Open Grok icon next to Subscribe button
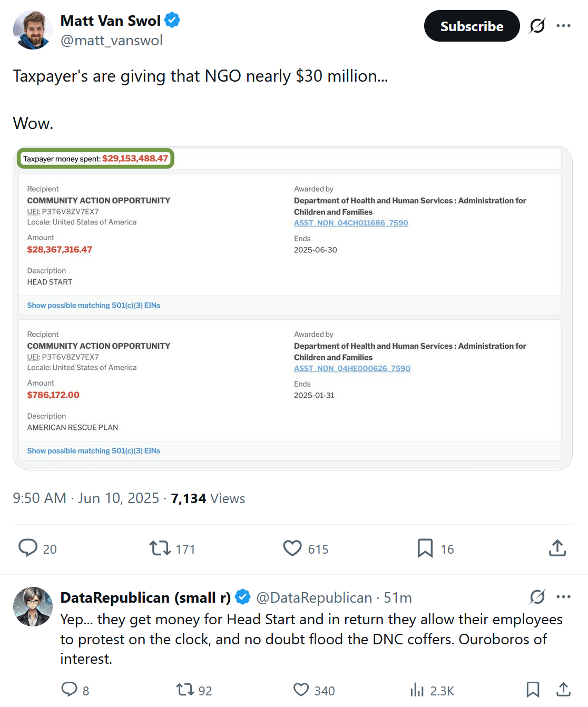This screenshot has height=707, width=588. (537, 26)
